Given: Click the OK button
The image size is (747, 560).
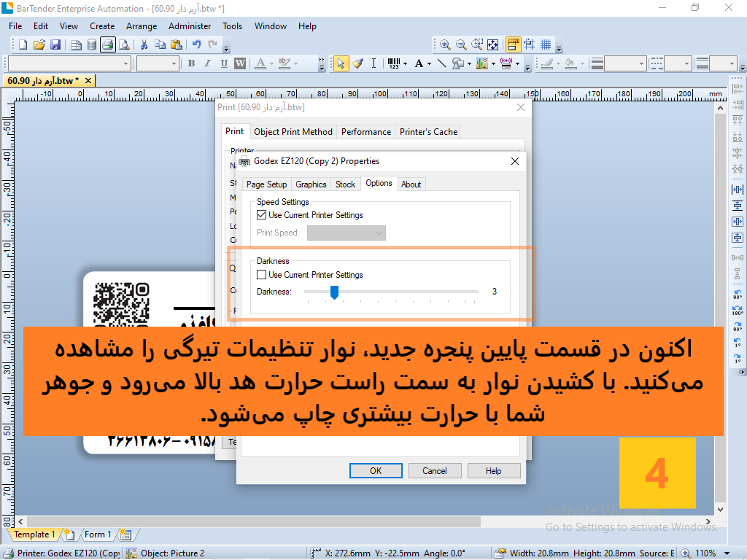Looking at the screenshot, I should [376, 471].
